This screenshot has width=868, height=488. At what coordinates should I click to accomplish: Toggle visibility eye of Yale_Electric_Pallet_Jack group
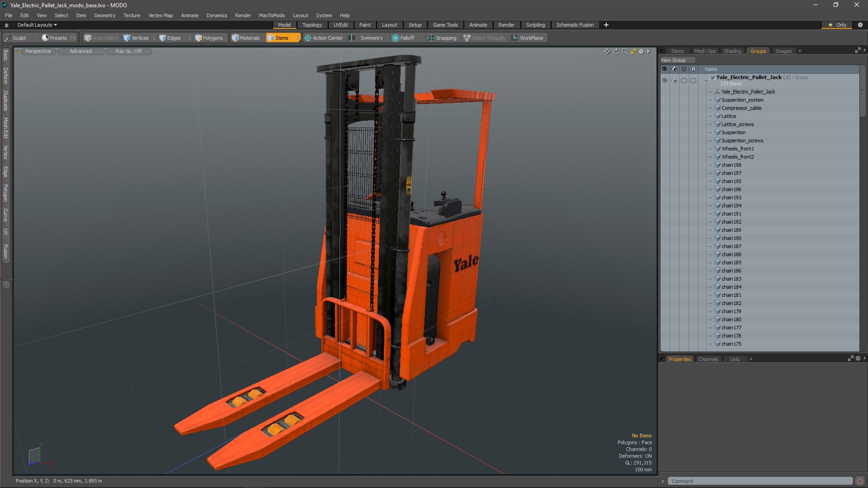[665, 80]
